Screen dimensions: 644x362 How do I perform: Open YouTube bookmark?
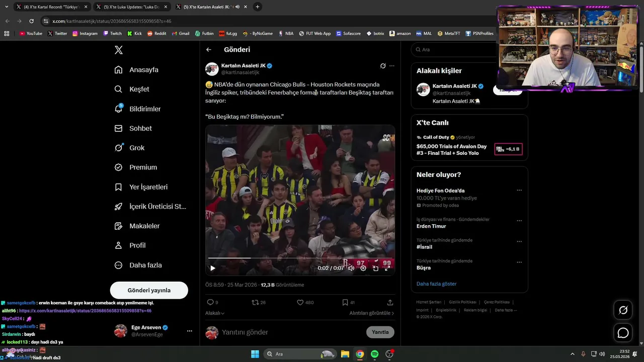point(31,34)
